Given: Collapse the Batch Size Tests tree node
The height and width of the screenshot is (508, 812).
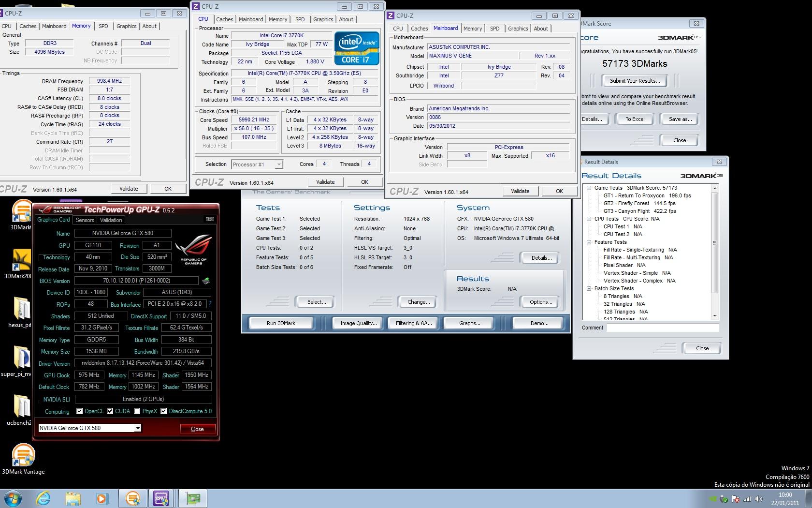Looking at the screenshot, I should (589, 288).
